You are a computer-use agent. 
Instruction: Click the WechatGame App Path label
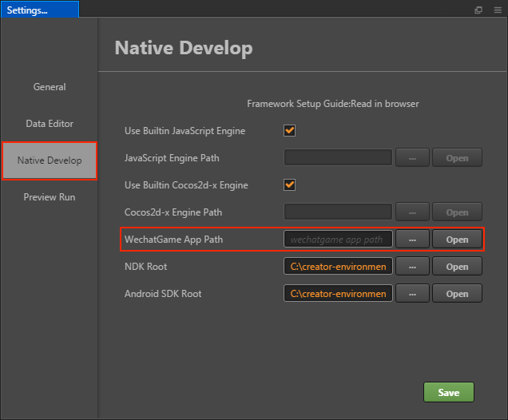pyautogui.click(x=173, y=240)
